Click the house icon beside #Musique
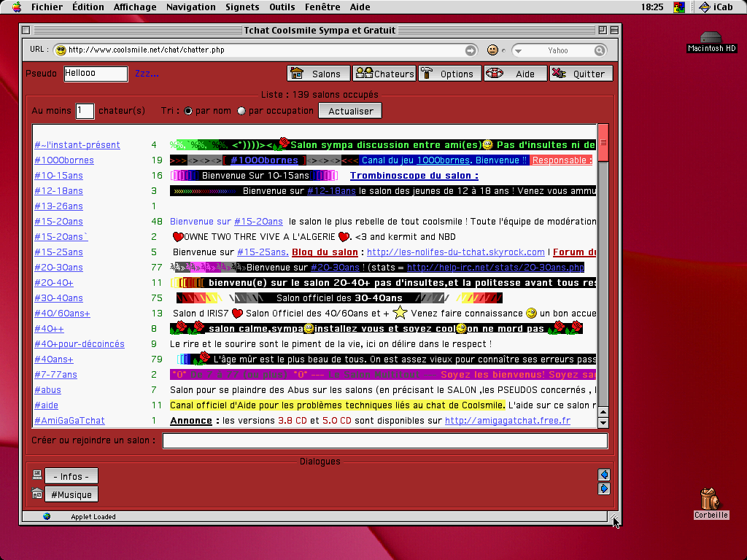This screenshot has height=560, width=747. pyautogui.click(x=37, y=494)
